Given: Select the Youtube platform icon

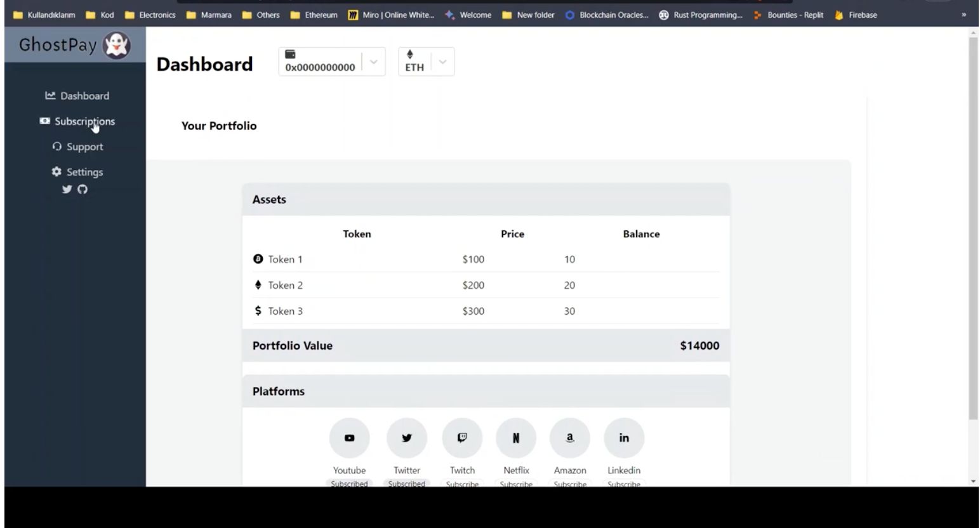Looking at the screenshot, I should [x=349, y=438].
